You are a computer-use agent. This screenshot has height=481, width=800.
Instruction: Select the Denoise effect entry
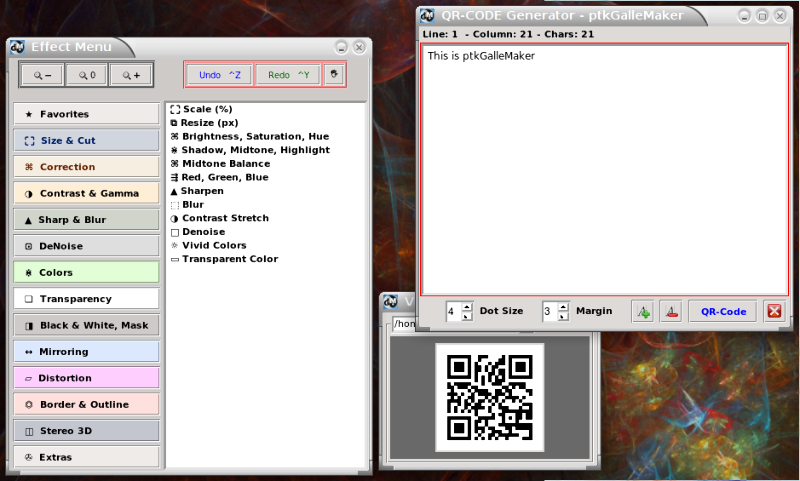197,232
